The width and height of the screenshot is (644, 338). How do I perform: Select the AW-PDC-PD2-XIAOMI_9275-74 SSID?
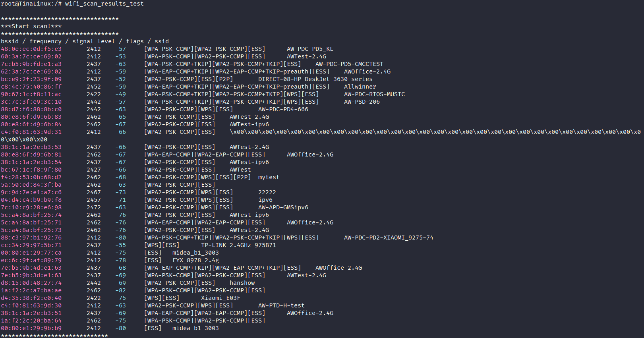389,238
